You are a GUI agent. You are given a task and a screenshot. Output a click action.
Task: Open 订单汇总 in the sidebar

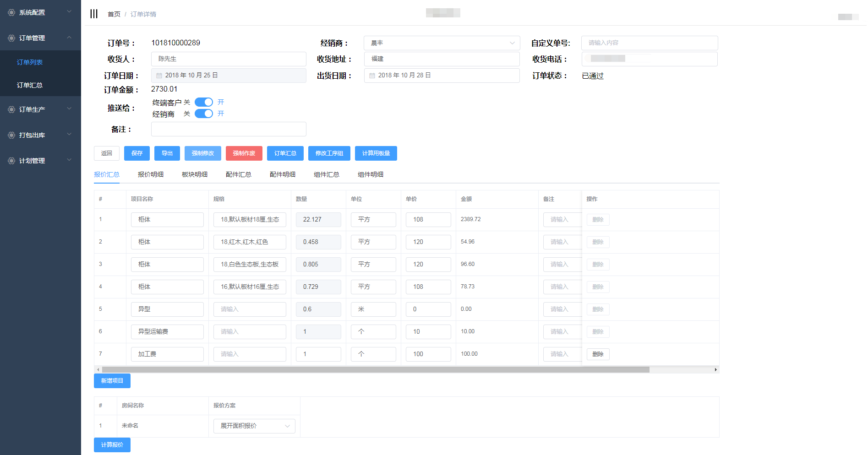point(30,85)
